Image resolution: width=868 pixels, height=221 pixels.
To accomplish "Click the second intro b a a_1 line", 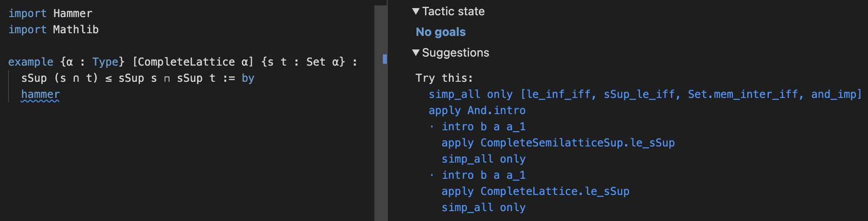I will tap(483, 175).
